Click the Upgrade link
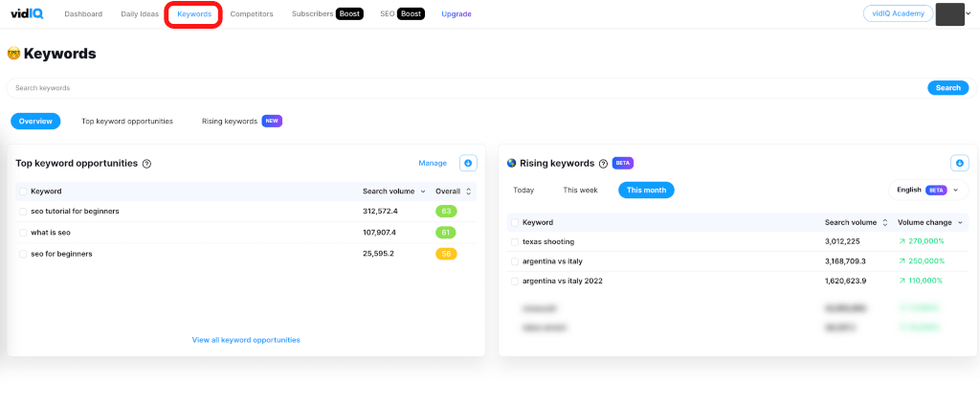The width and height of the screenshot is (980, 407). point(457,13)
